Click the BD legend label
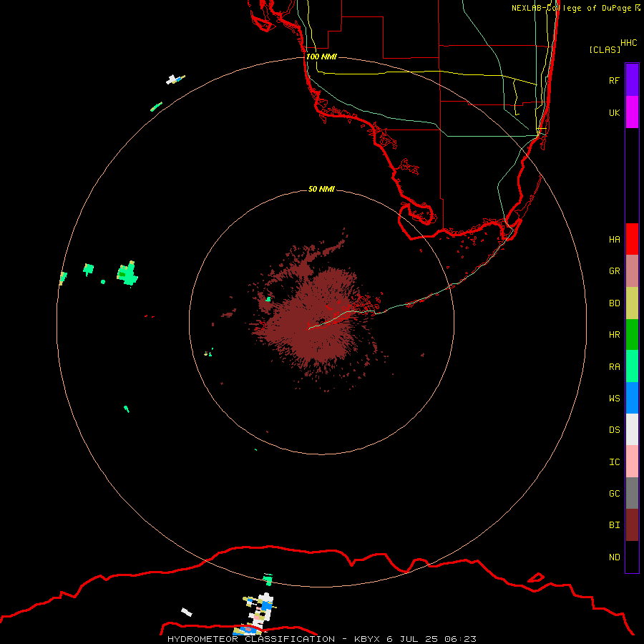The height and width of the screenshot is (644, 644). pyautogui.click(x=614, y=303)
